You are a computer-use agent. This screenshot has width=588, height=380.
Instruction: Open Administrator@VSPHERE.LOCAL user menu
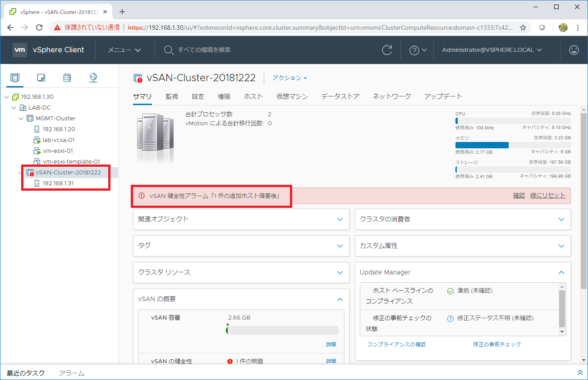pyautogui.click(x=492, y=50)
